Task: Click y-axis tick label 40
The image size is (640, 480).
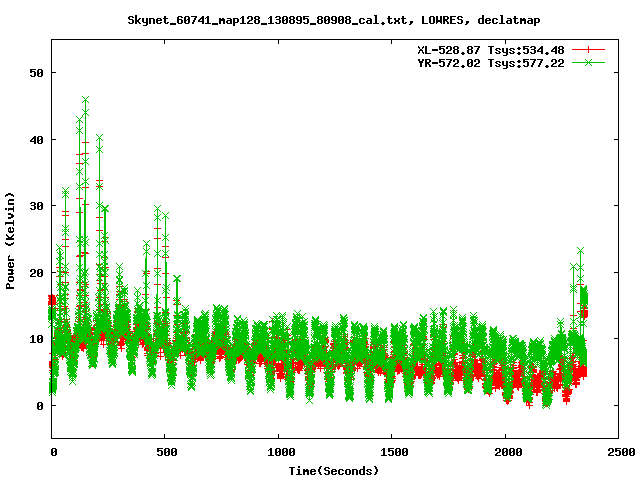Action: point(36,140)
